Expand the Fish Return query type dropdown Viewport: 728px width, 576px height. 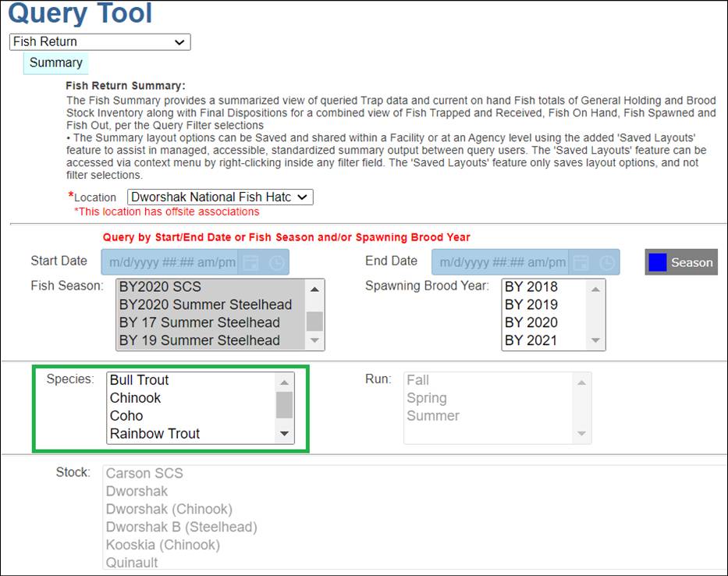tap(100, 42)
